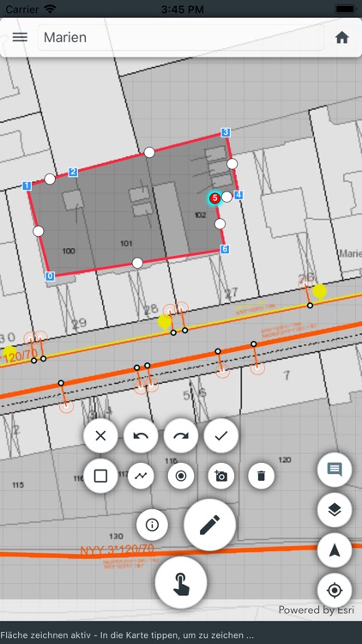Cancel drawing with the X button
Image resolution: width=362 pixels, height=644 pixels.
[x=100, y=435]
